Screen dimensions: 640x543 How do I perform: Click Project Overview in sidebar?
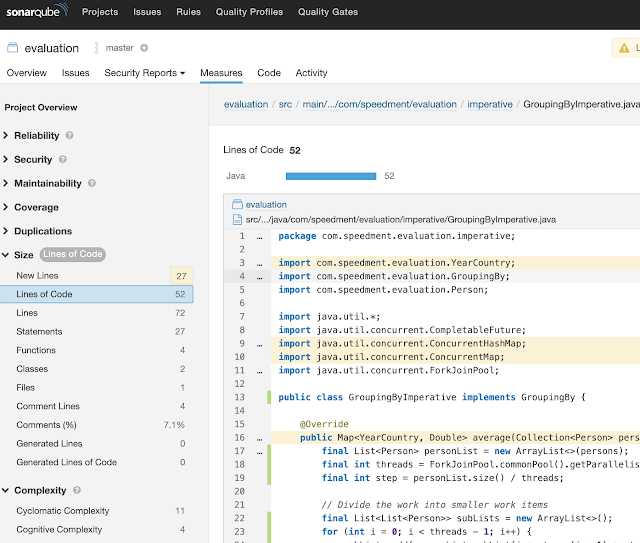pyautogui.click(x=41, y=107)
